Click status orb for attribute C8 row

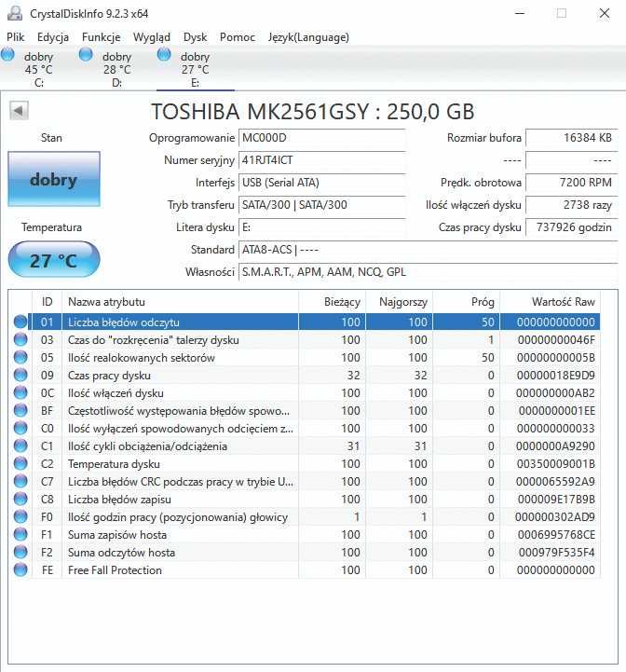pos(20,500)
